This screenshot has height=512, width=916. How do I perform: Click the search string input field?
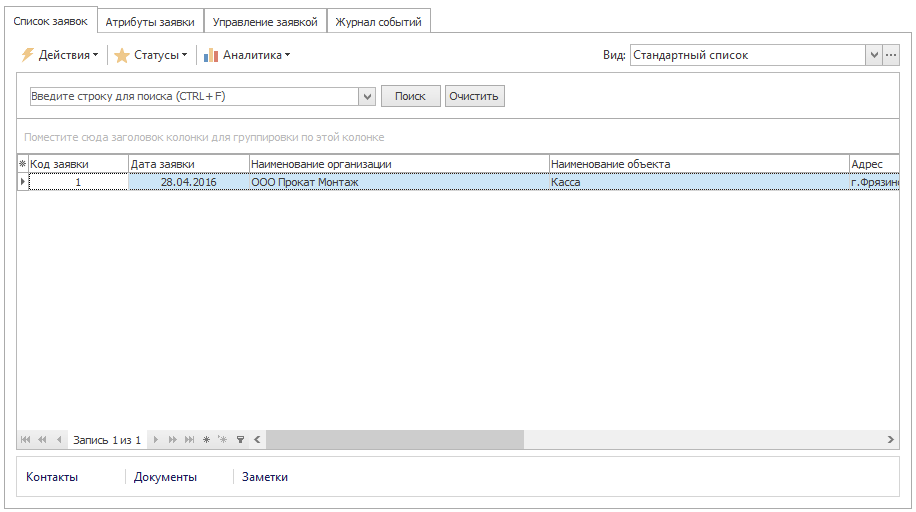pyautogui.click(x=195, y=96)
